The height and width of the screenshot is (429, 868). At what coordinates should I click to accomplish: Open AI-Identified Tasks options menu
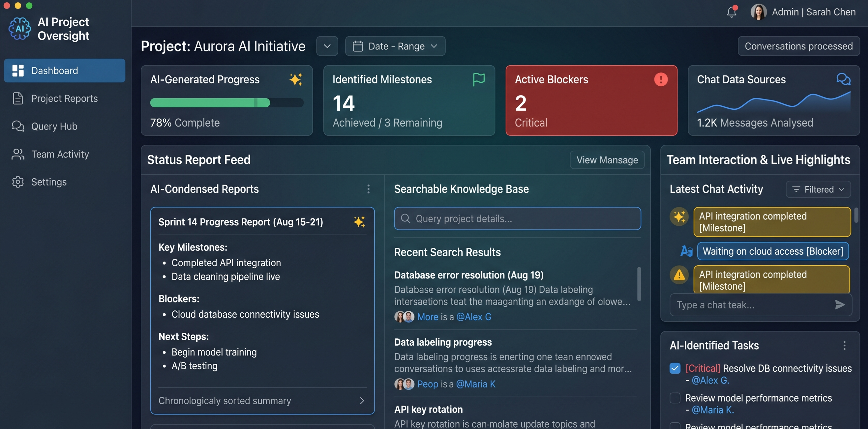[x=844, y=346]
